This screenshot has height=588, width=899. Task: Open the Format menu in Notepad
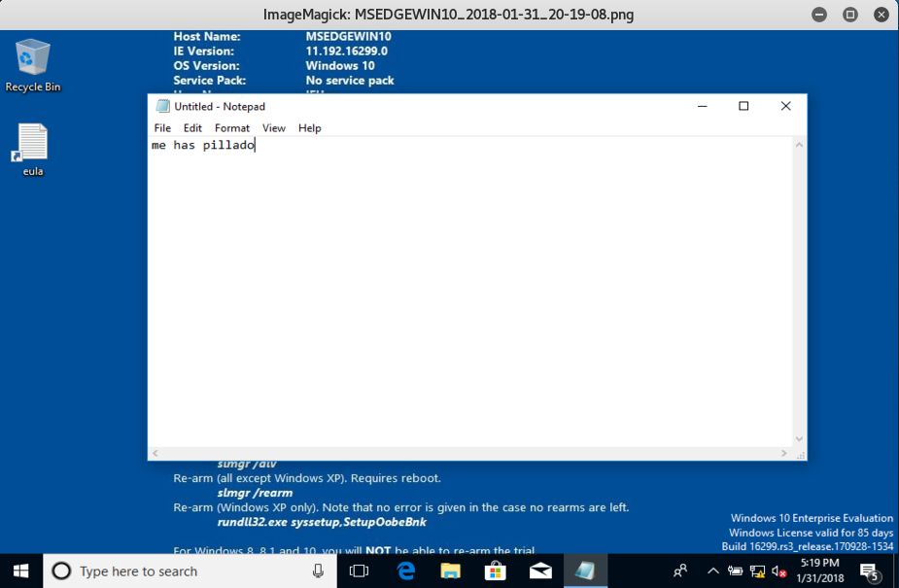tap(231, 128)
